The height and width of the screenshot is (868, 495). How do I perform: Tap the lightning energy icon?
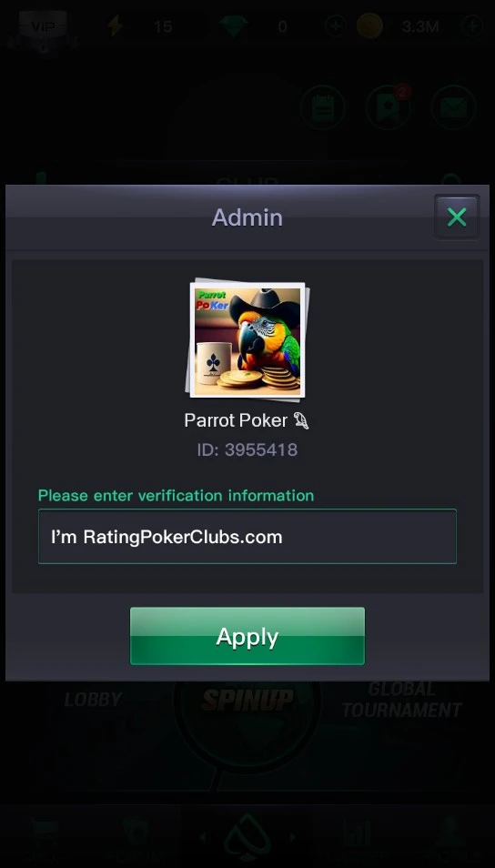click(116, 26)
